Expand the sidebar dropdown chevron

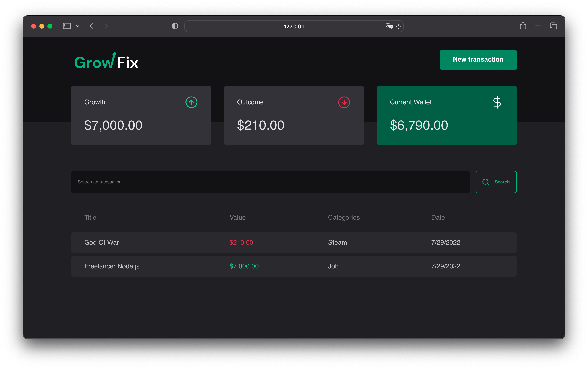point(78,26)
